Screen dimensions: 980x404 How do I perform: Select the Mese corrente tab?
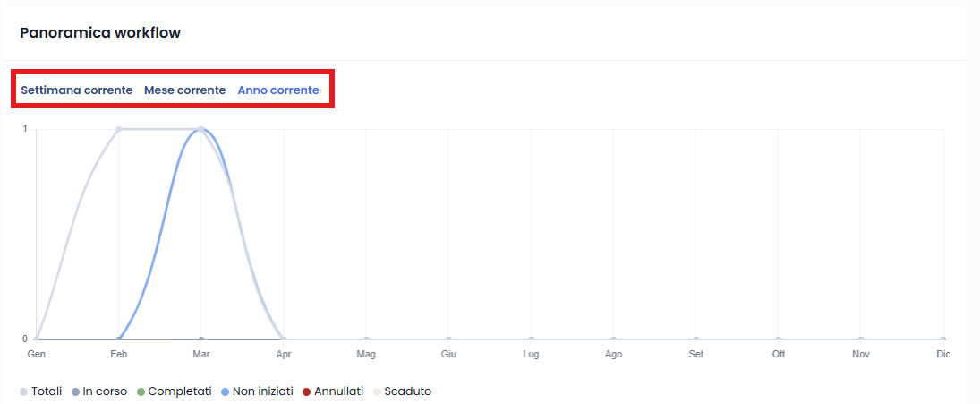point(185,90)
